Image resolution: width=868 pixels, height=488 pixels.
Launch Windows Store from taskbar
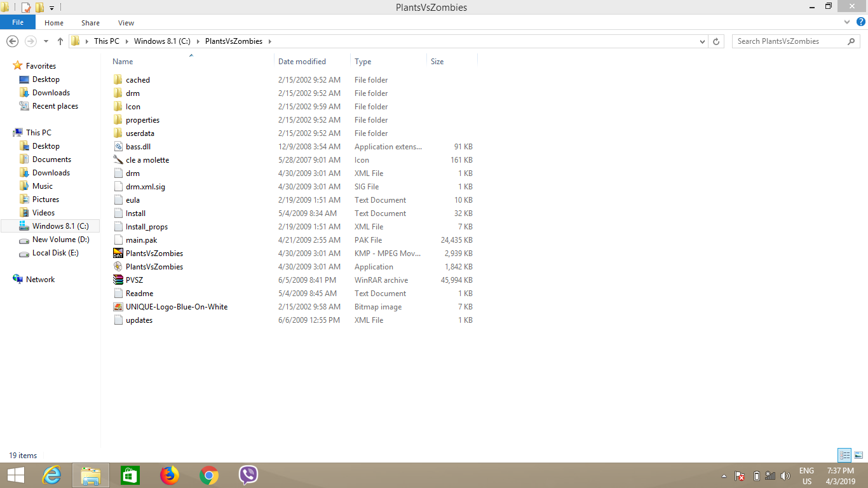coord(130,475)
